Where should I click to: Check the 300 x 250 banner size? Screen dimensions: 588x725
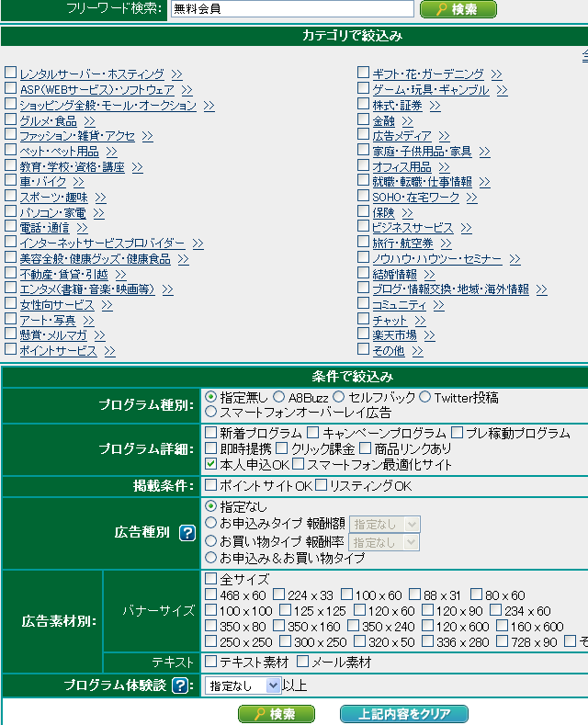pos(286,640)
